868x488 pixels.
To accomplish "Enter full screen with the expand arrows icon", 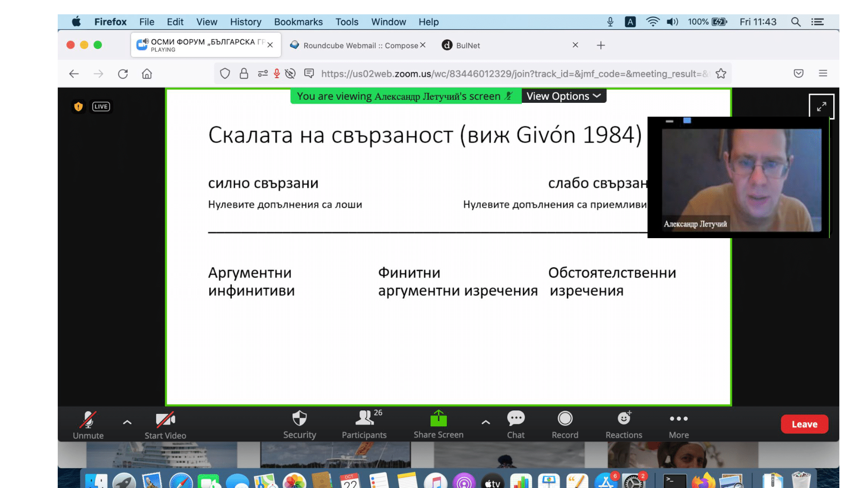I will [x=821, y=107].
